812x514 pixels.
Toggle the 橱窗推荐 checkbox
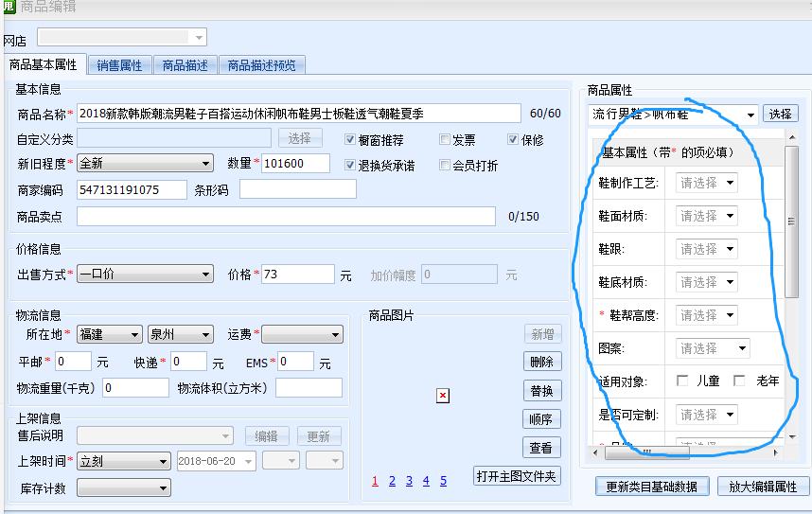point(350,139)
